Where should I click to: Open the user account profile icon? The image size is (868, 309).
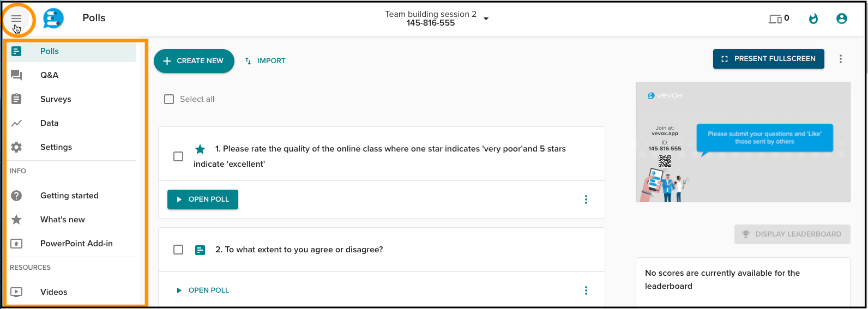(x=842, y=19)
